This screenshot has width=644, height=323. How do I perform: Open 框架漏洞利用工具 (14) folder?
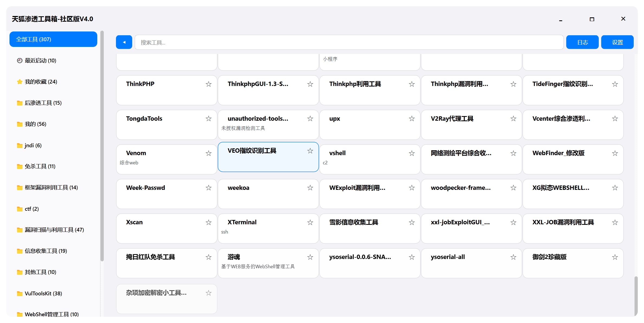point(53,187)
